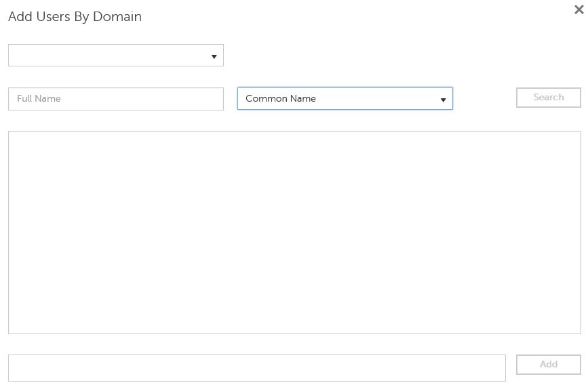Add selected users with the Add button
Screen dimensions: 588x385
tap(548, 365)
